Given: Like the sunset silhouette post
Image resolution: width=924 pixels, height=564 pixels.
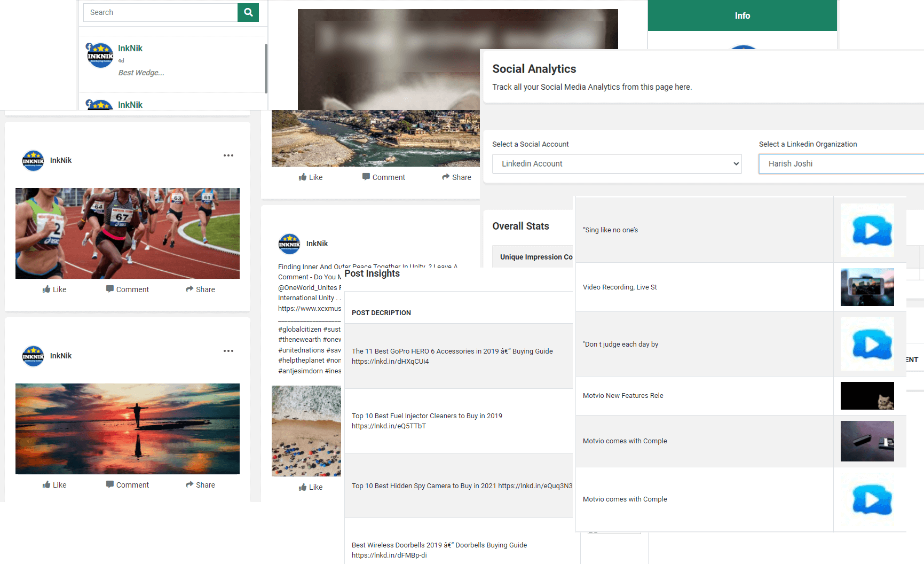Looking at the screenshot, I should 54,485.
